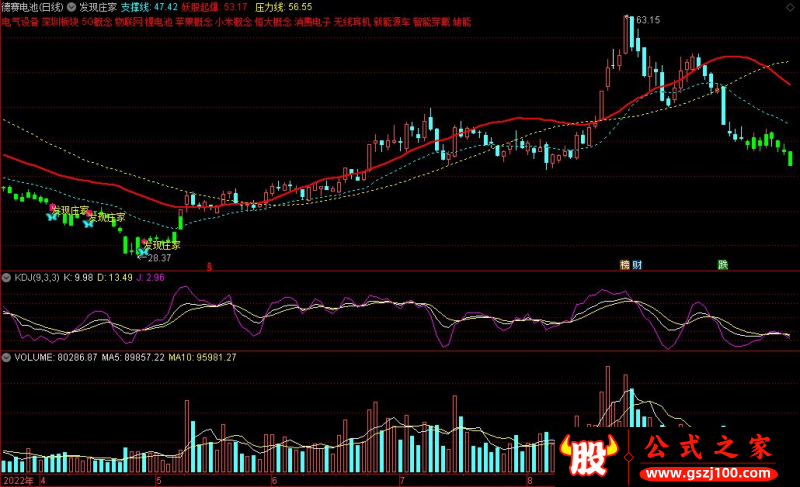800x487 pixels.
Task: Open the VOLUME indicator panel dropdown arrow
Action: click(7, 358)
